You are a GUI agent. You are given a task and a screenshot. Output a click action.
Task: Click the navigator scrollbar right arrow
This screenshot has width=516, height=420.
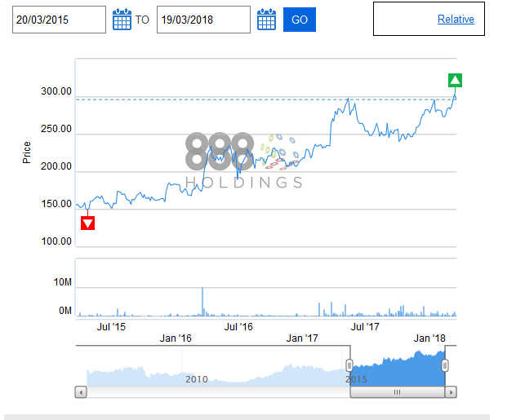(x=451, y=392)
